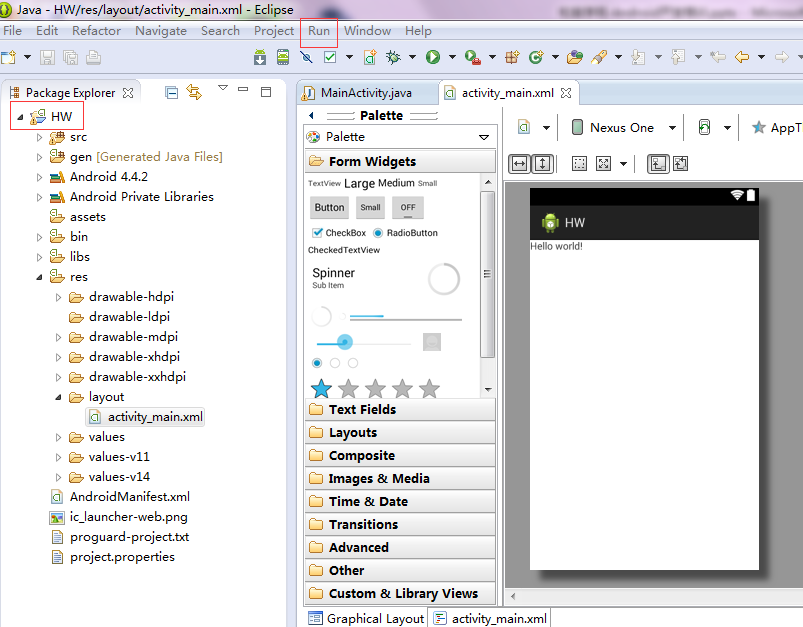Viewport: 803px width, 627px height.
Task: Open the Debug dropdown arrow
Action: [412, 57]
